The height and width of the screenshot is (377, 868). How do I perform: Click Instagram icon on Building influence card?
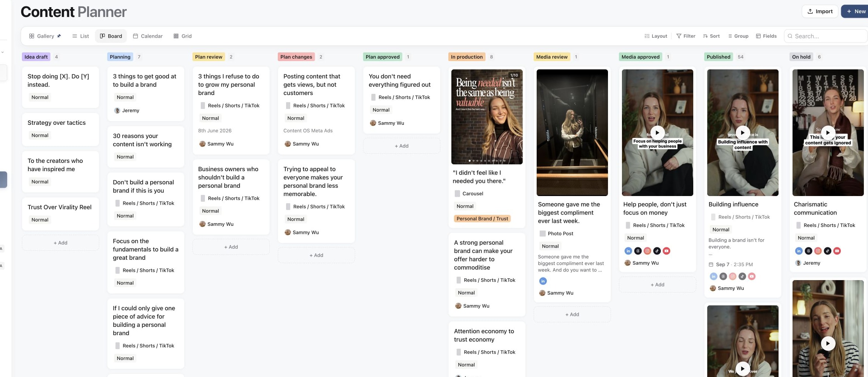733,276
